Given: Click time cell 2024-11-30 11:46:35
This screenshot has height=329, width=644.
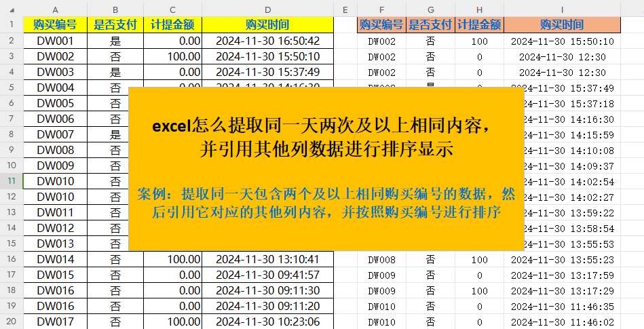Looking at the screenshot, I should [x=563, y=307].
